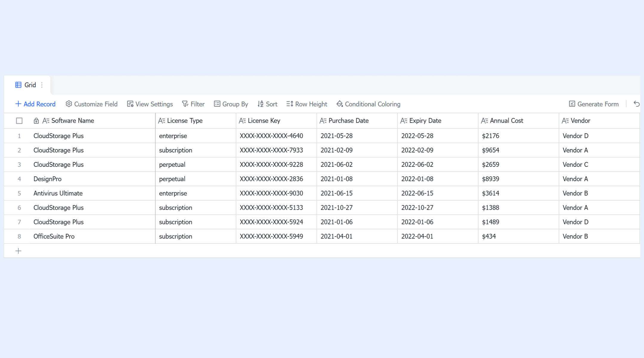Screen dimensions: 644x358
Task: Click Vendor C cell
Action: pos(599,165)
